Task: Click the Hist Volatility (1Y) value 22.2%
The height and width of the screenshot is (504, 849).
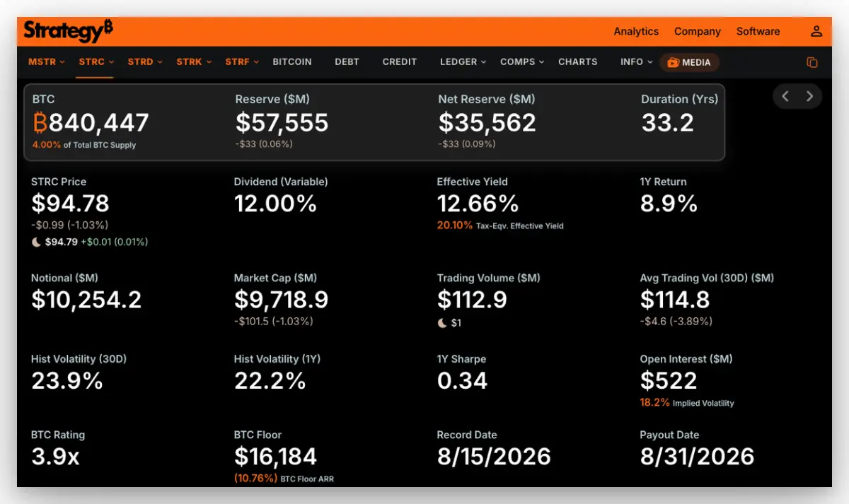Action: point(270,381)
